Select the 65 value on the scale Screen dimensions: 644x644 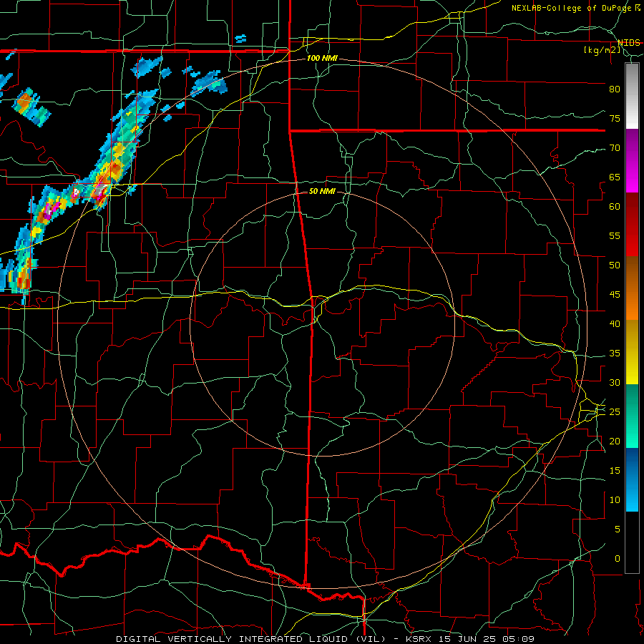[x=615, y=177]
